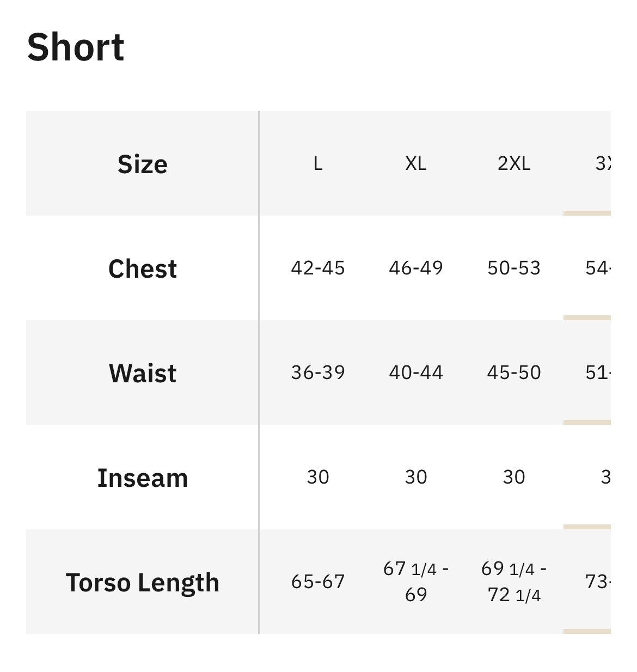This screenshot has height=672, width=637.
Task: Select the XL size column header
Action: pyautogui.click(x=416, y=163)
